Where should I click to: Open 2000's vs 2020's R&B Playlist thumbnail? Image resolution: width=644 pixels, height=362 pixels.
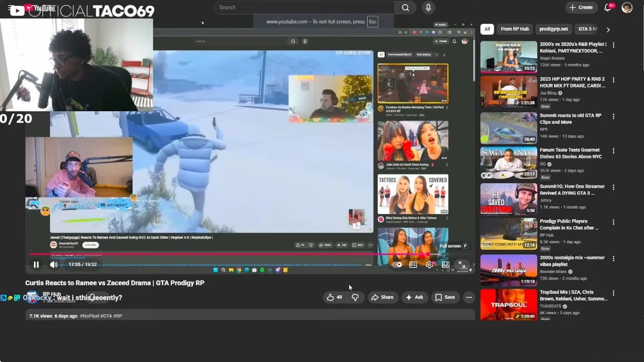(509, 57)
